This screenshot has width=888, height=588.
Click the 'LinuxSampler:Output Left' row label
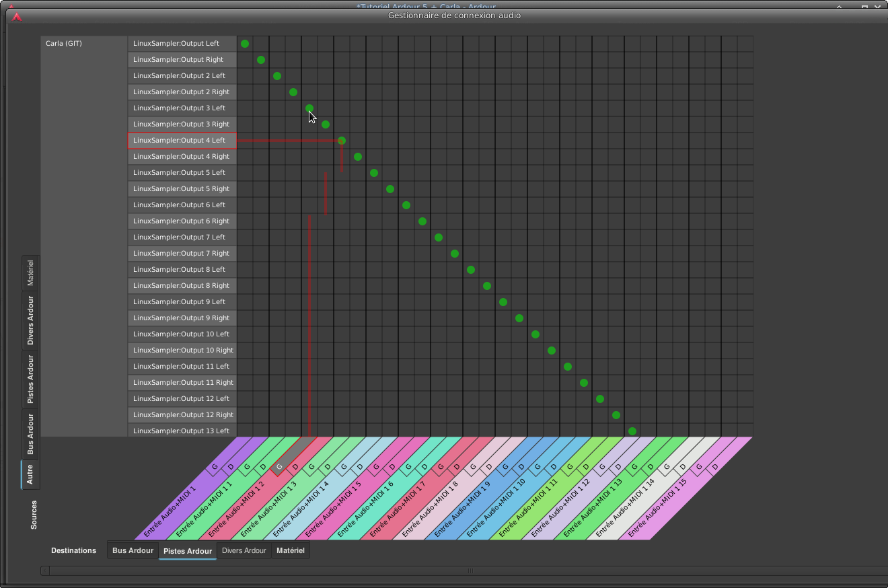[x=182, y=44]
